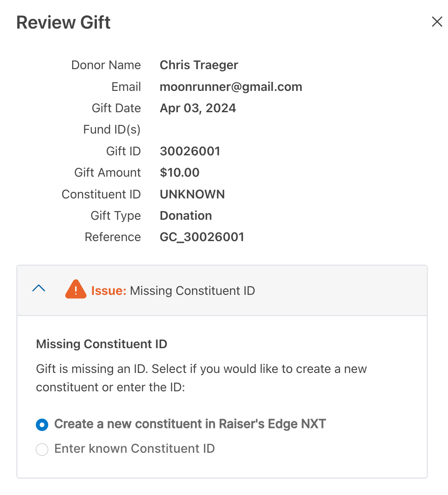The image size is (448, 495).
Task: Click the orange warning triangle icon
Action: 76,289
